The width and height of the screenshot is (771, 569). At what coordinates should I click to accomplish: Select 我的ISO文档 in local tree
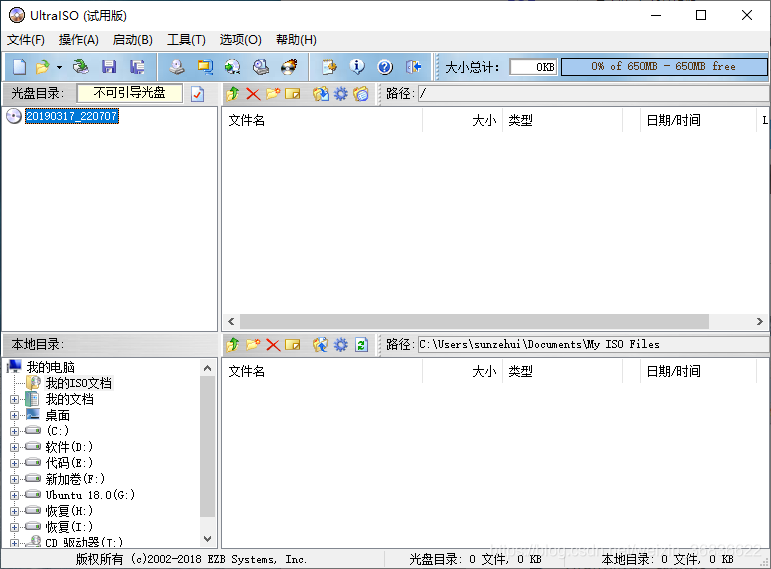coord(79,383)
